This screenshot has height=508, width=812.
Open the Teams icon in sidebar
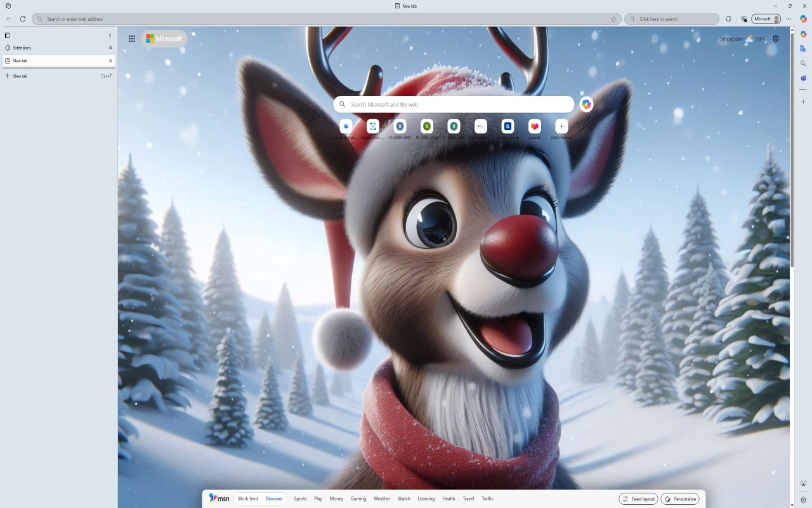(803, 78)
